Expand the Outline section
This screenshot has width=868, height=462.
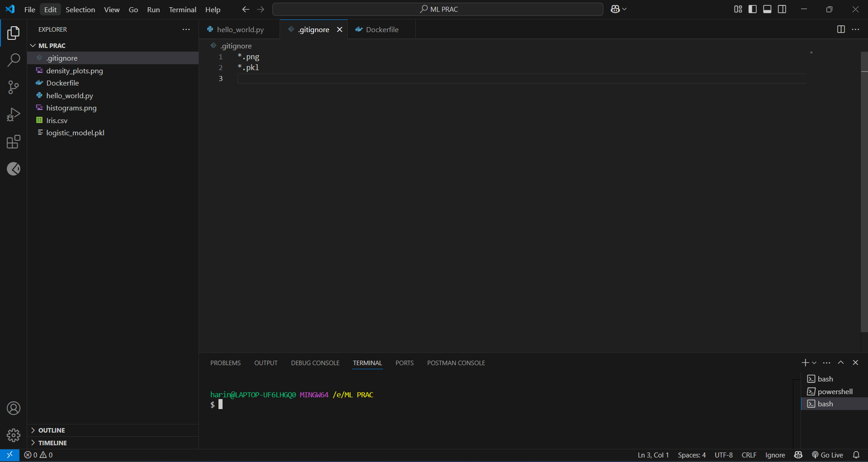(x=113, y=430)
